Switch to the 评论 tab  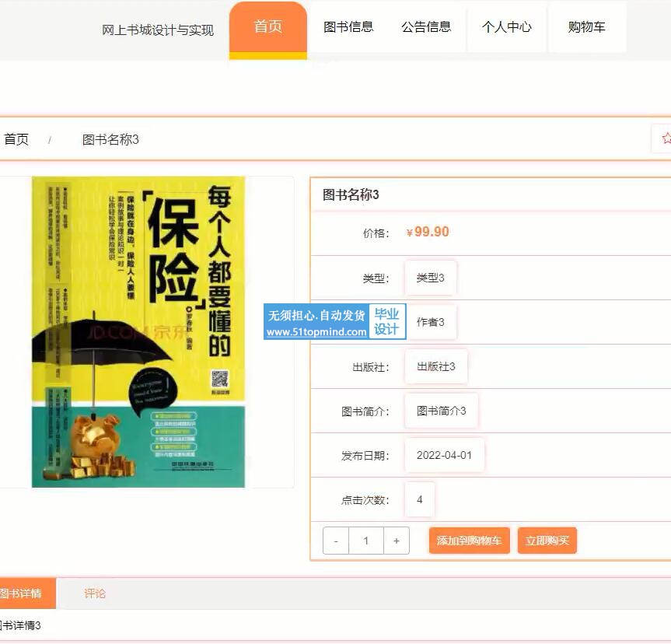[95, 593]
